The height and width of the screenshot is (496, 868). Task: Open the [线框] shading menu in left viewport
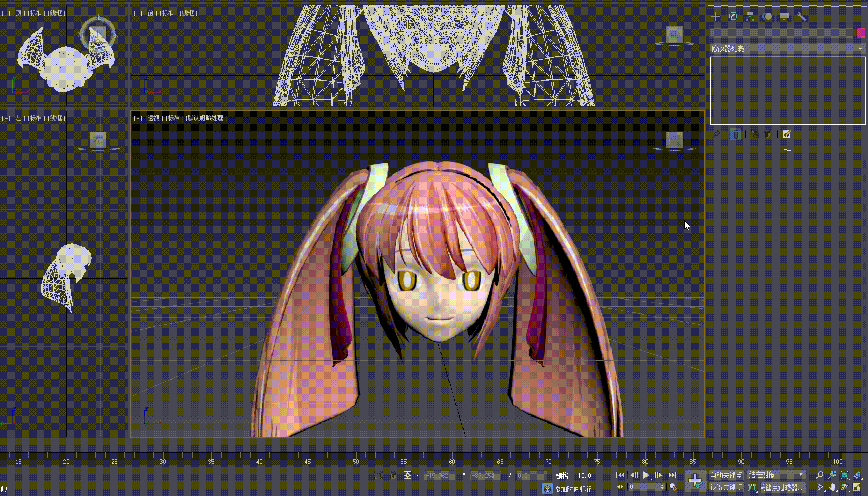point(56,118)
